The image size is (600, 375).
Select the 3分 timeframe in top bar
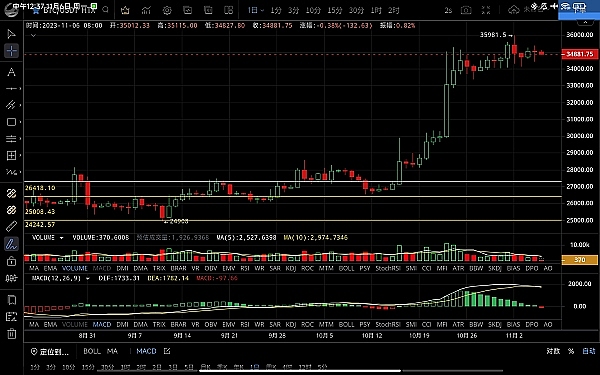[293, 10]
